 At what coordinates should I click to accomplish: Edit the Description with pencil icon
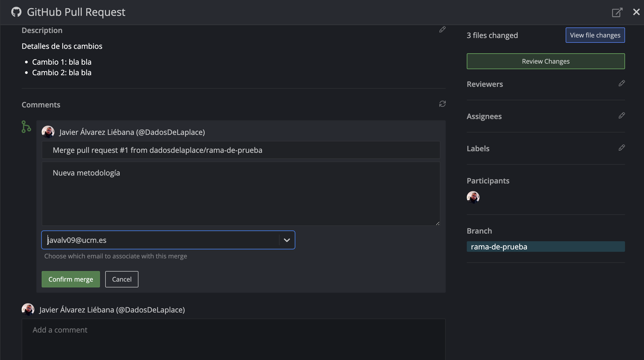(442, 30)
